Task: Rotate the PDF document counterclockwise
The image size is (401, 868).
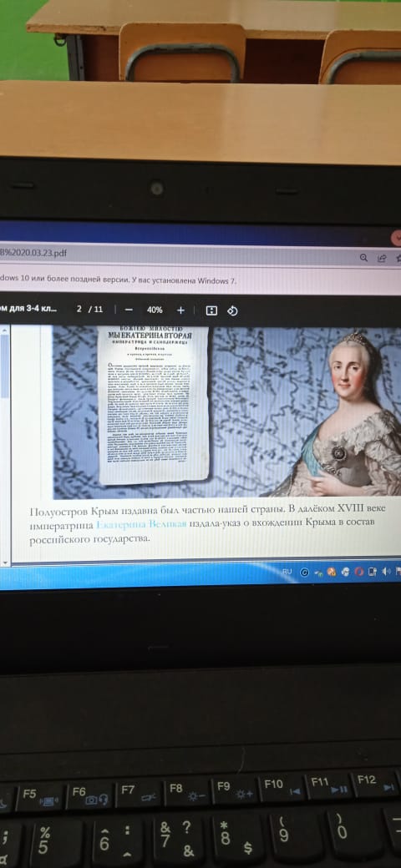Action: pyautogui.click(x=232, y=310)
